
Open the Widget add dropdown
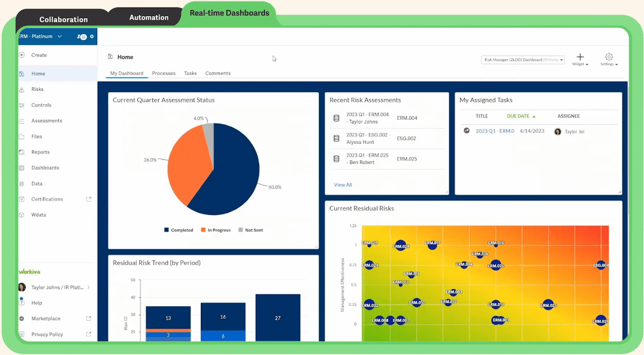(580, 59)
